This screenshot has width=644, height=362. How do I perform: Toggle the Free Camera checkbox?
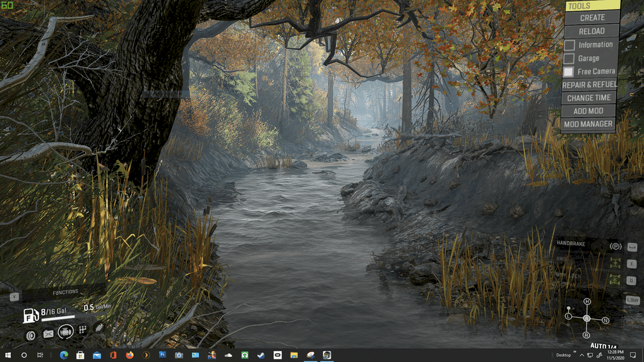[x=569, y=72]
